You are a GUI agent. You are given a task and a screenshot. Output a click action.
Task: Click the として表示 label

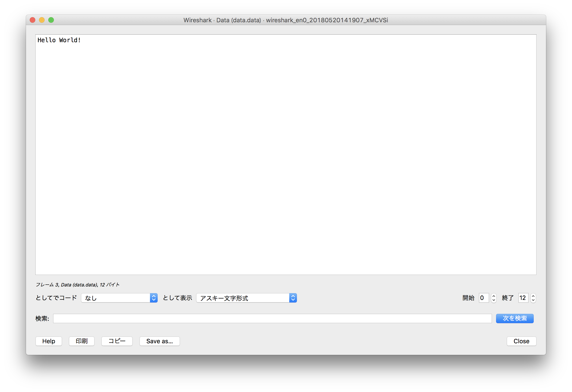[x=177, y=298]
